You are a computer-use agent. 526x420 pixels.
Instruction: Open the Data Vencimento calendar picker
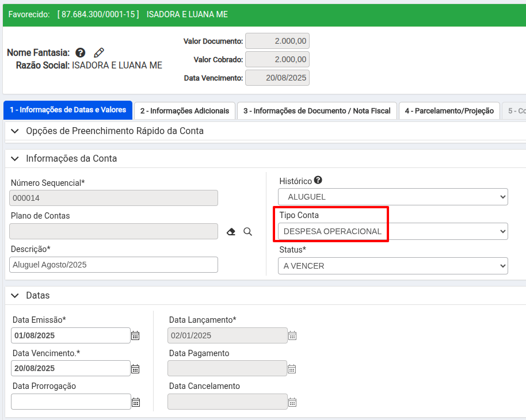tap(135, 369)
